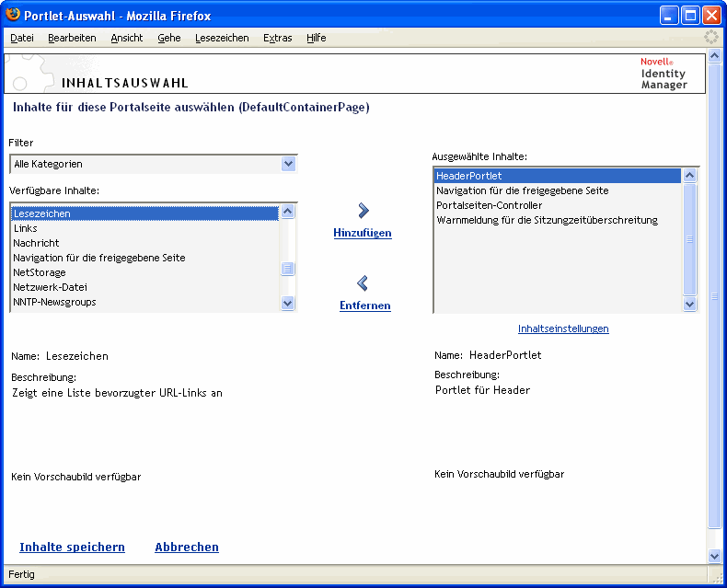
Task: Open the Extras menu
Action: pyautogui.click(x=277, y=38)
